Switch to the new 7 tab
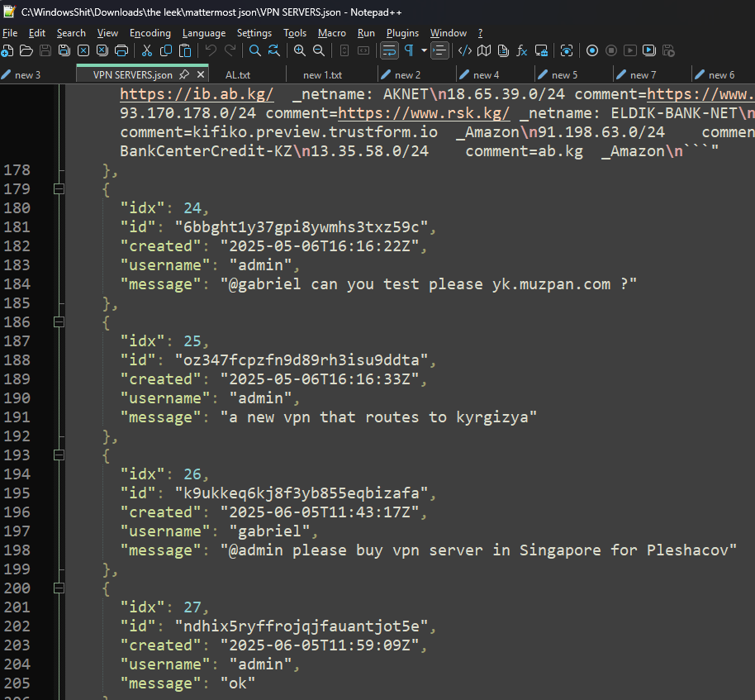 tap(643, 75)
